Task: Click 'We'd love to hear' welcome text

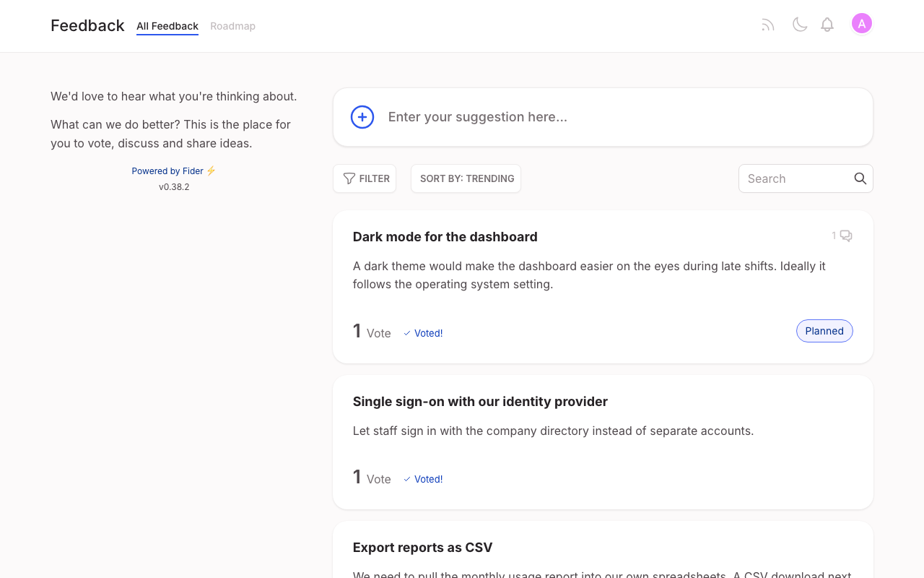Action: point(174,97)
